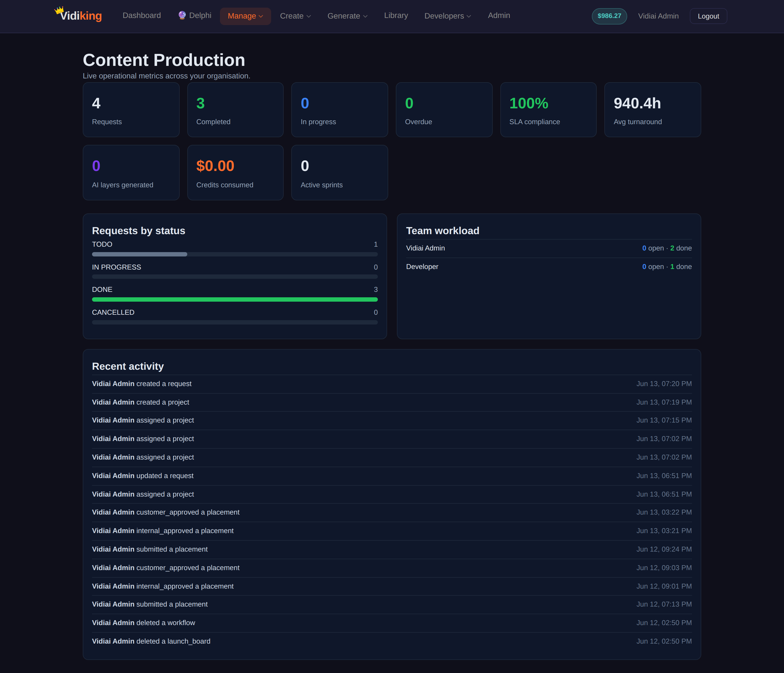Open 'assigned a project' at 07:15 PM
The width and height of the screenshot is (784, 673).
click(x=392, y=421)
